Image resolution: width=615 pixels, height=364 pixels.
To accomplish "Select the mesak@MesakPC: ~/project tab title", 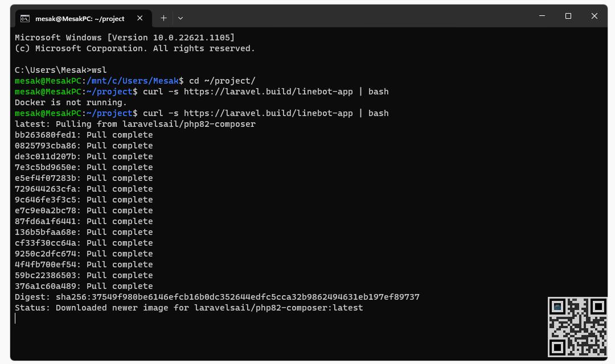I will click(x=80, y=18).
